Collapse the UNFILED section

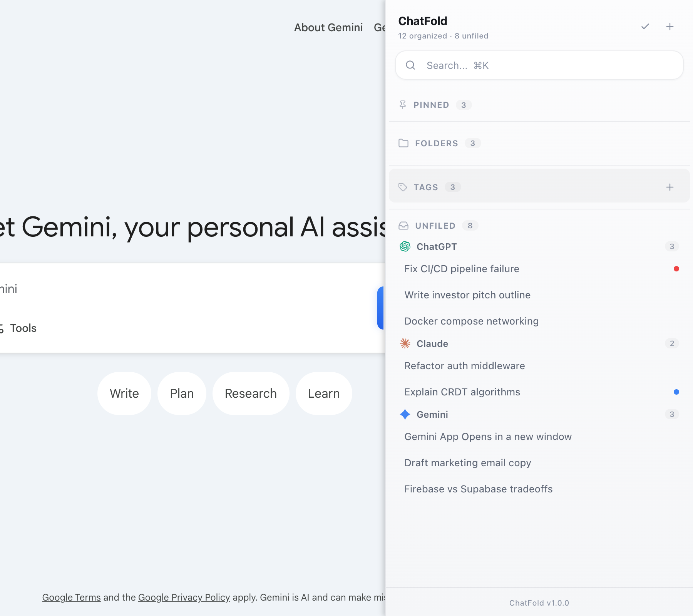[x=435, y=226]
